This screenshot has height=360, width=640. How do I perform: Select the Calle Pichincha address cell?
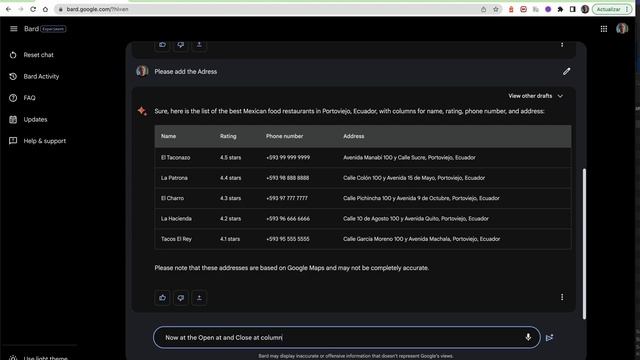click(421, 198)
